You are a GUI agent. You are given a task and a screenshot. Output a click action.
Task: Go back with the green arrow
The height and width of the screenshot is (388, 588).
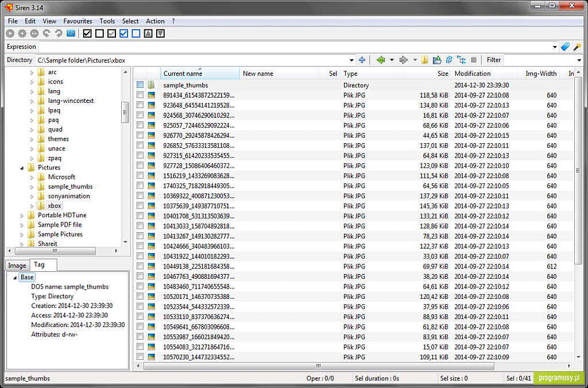tap(381, 60)
